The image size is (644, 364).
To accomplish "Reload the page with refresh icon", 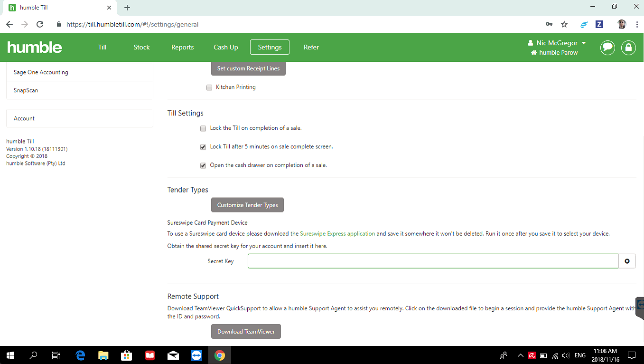I will point(40,24).
